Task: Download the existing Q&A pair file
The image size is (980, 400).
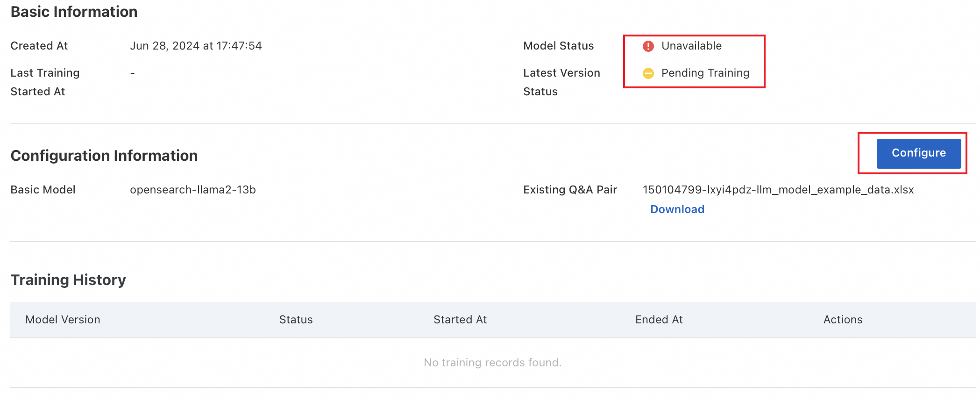Action: (677, 209)
